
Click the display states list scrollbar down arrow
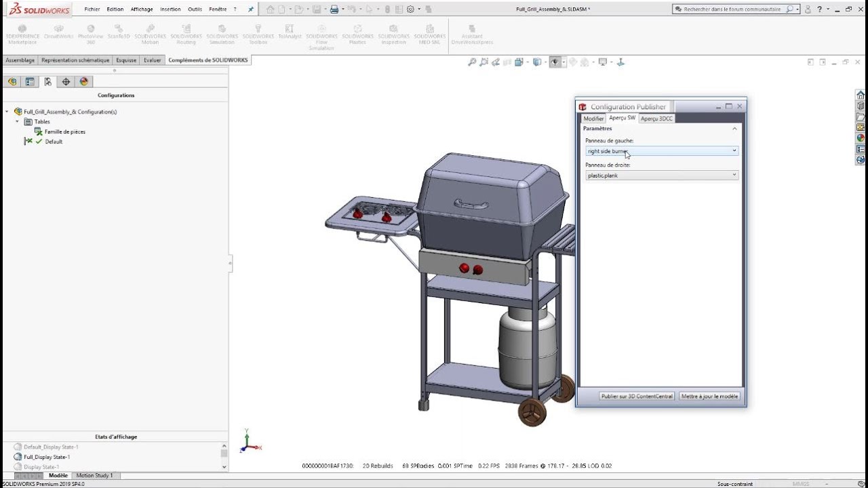tap(224, 467)
